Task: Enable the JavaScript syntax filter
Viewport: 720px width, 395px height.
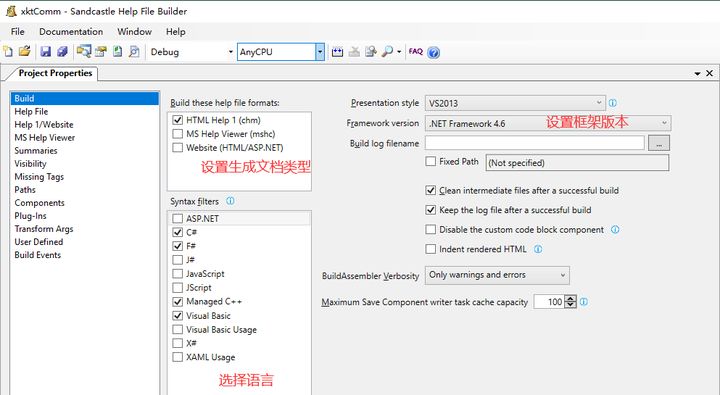Action: point(178,274)
